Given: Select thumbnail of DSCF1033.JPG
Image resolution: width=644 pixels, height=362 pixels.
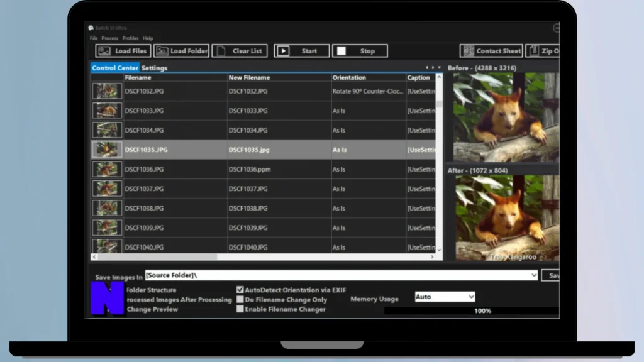Looking at the screenshot, I should point(107,111).
